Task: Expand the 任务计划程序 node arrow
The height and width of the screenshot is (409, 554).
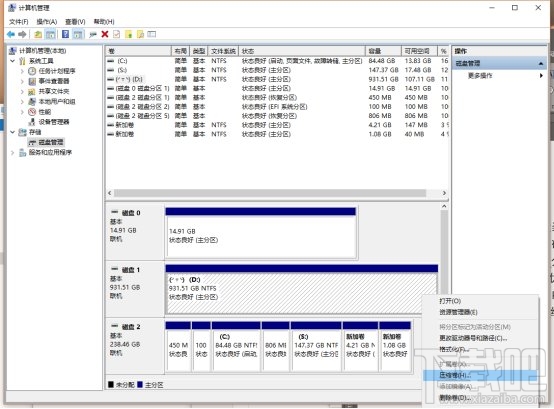Action: 22,71
